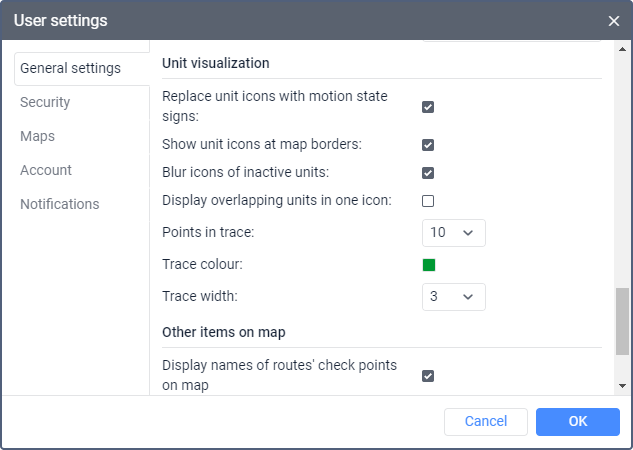Viewport: 633px width, 450px height.
Task: Select the Account tab
Action: (46, 170)
